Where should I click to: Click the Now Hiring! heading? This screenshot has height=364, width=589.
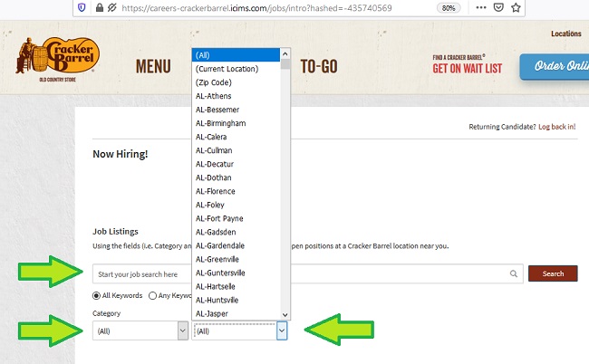(121, 154)
